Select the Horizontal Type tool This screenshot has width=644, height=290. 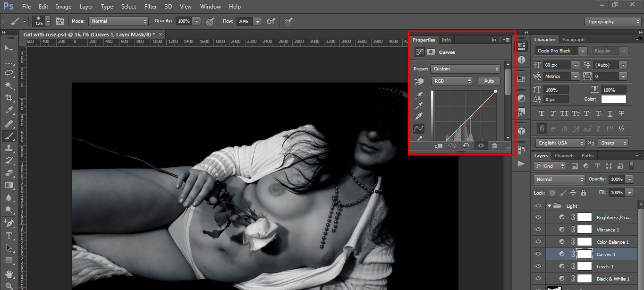click(x=9, y=235)
